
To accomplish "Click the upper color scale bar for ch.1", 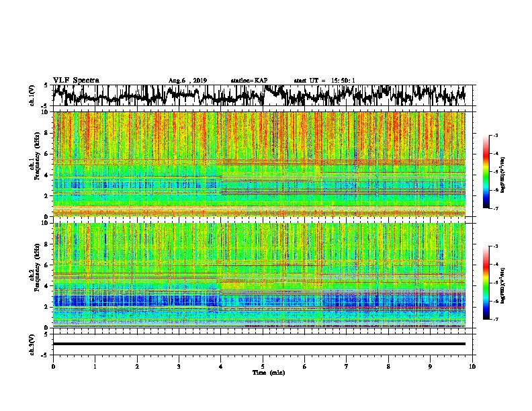I will click(x=486, y=172).
